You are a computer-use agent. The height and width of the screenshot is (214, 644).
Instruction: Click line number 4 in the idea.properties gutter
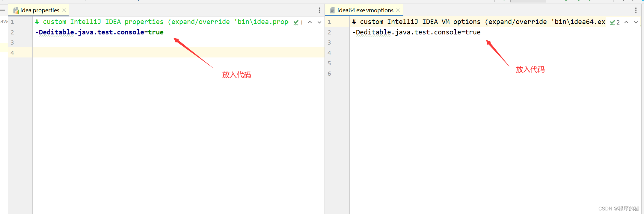pos(12,53)
